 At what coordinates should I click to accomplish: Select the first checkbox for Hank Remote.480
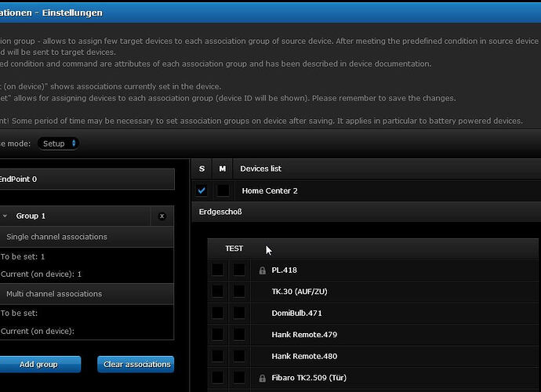tap(217, 357)
